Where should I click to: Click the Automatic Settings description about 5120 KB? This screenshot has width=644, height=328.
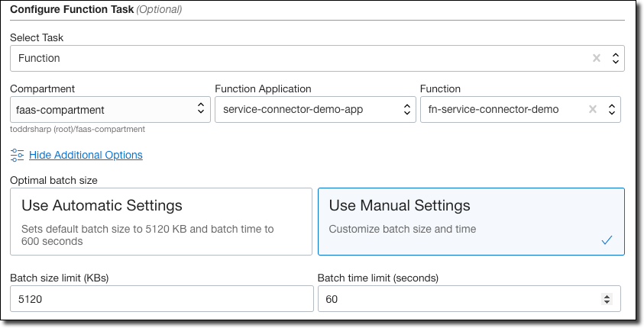147,235
